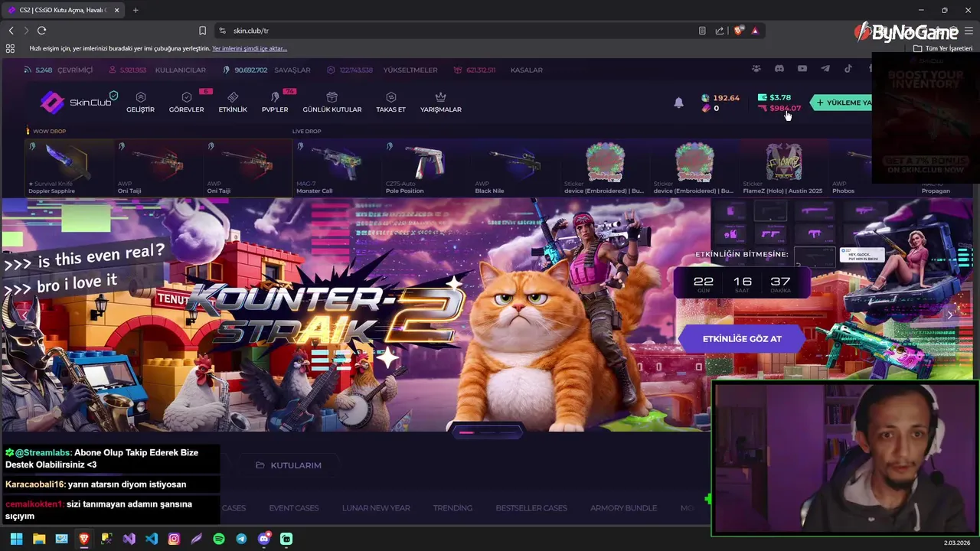Close the Skin.Club browser tab
The height and width of the screenshot is (551, 980).
(x=116, y=10)
